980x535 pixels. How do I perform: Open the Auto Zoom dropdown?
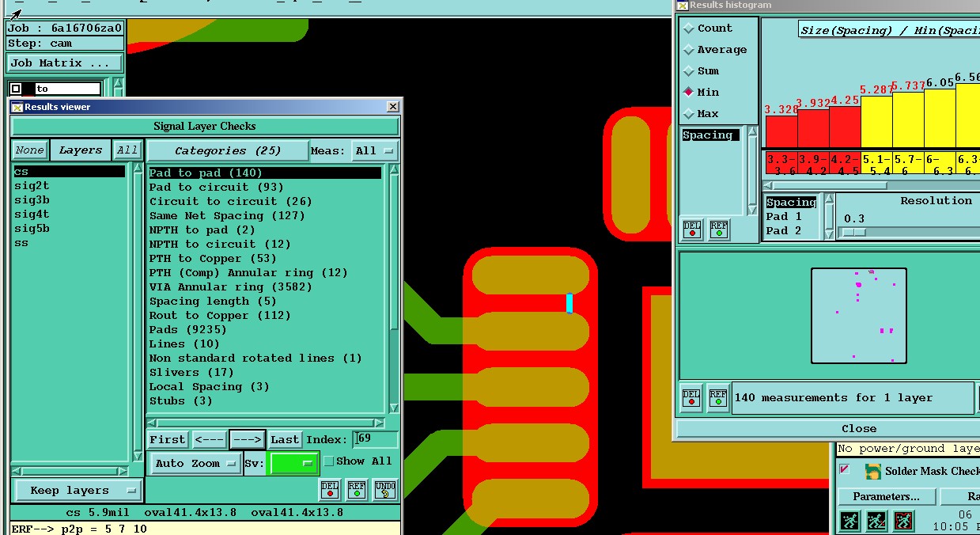point(195,464)
